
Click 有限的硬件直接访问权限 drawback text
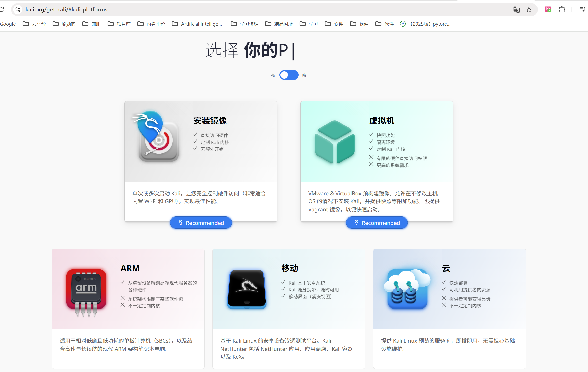402,158
